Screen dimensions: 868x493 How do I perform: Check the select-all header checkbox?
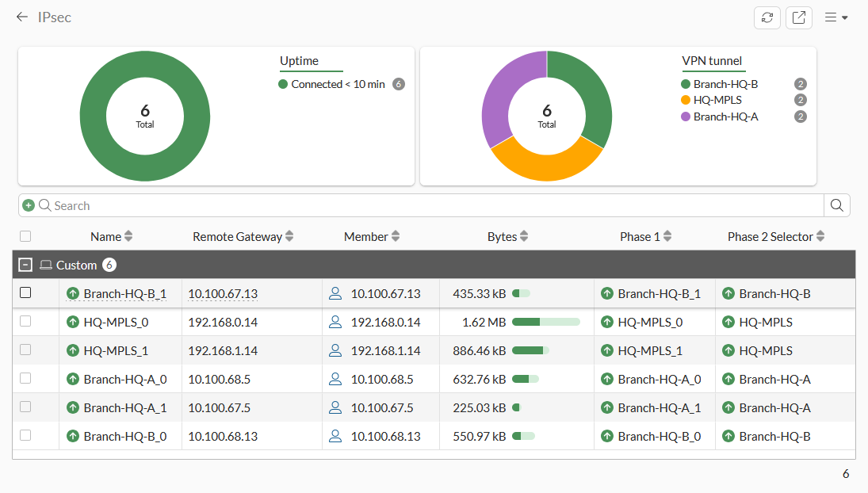click(25, 236)
